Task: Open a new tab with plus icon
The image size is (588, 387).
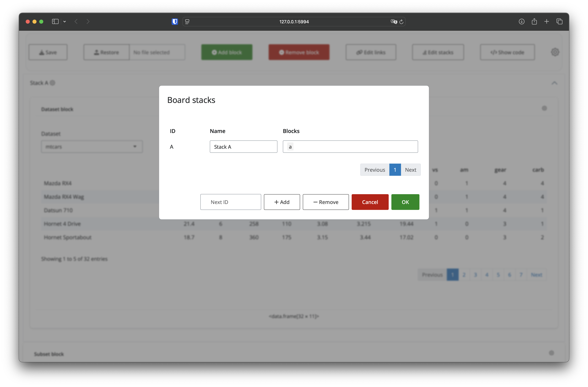Action: (546, 22)
